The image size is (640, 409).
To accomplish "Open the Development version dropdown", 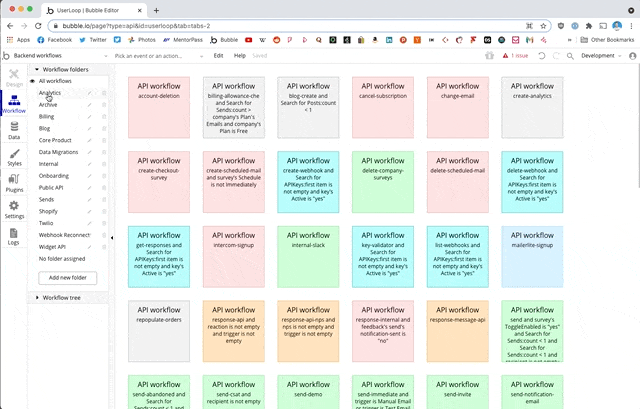I will point(601,56).
